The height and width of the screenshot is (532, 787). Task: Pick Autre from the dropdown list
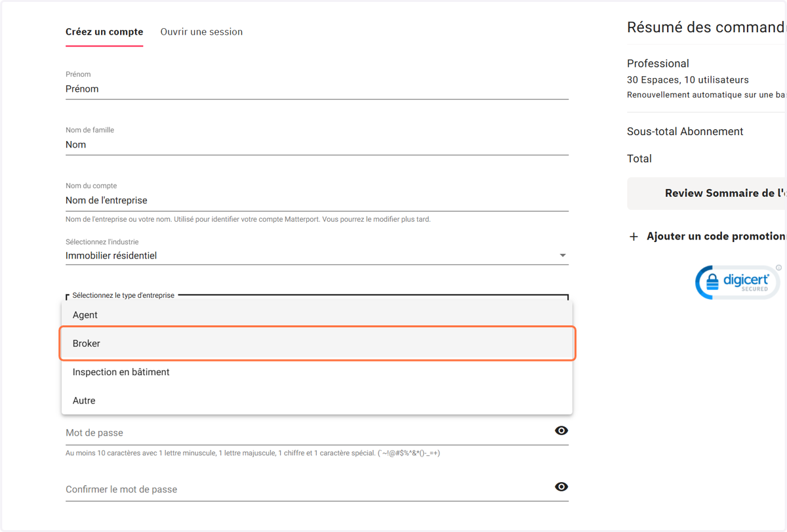[317, 401]
